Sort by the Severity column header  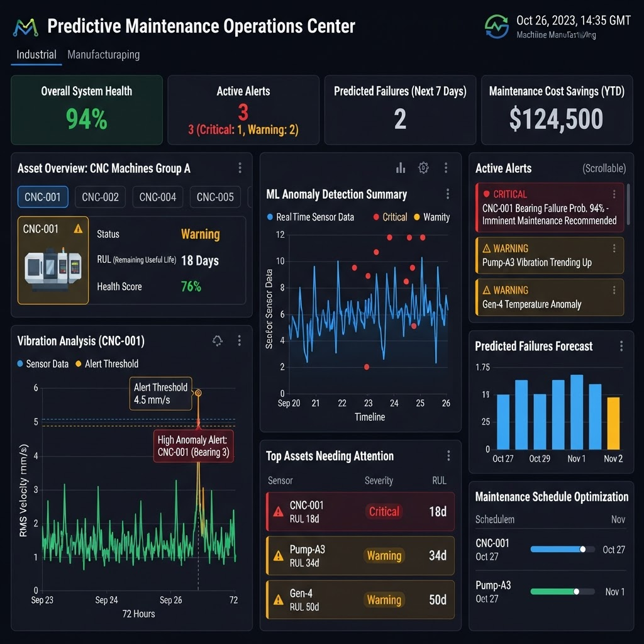[x=379, y=480]
